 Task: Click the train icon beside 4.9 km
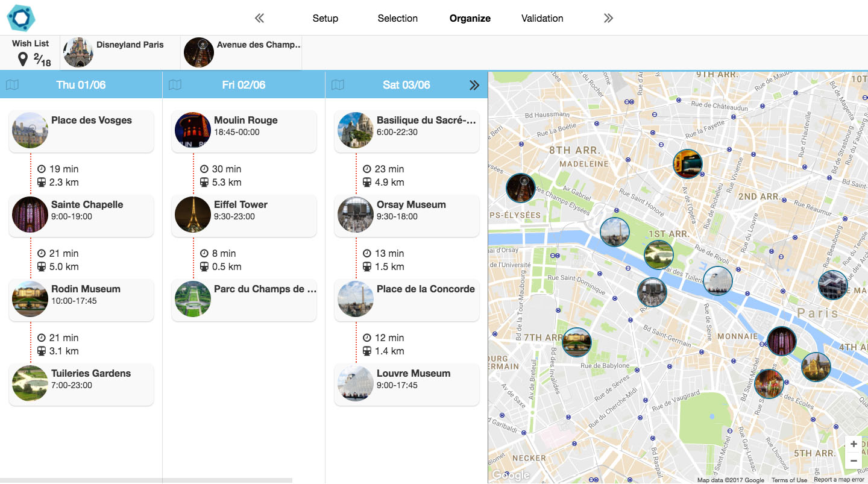tap(367, 183)
